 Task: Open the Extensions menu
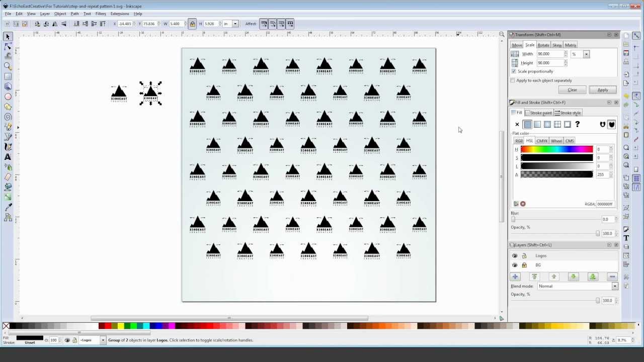[x=120, y=14]
